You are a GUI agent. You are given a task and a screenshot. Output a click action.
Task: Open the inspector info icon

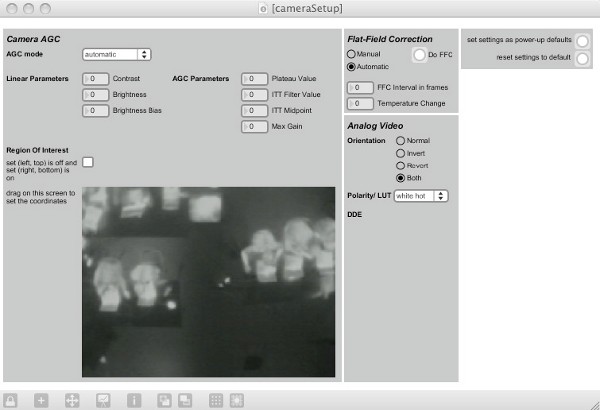134,400
